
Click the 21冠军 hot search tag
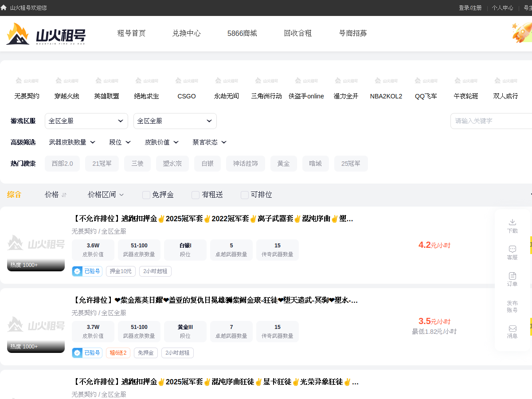(102, 164)
